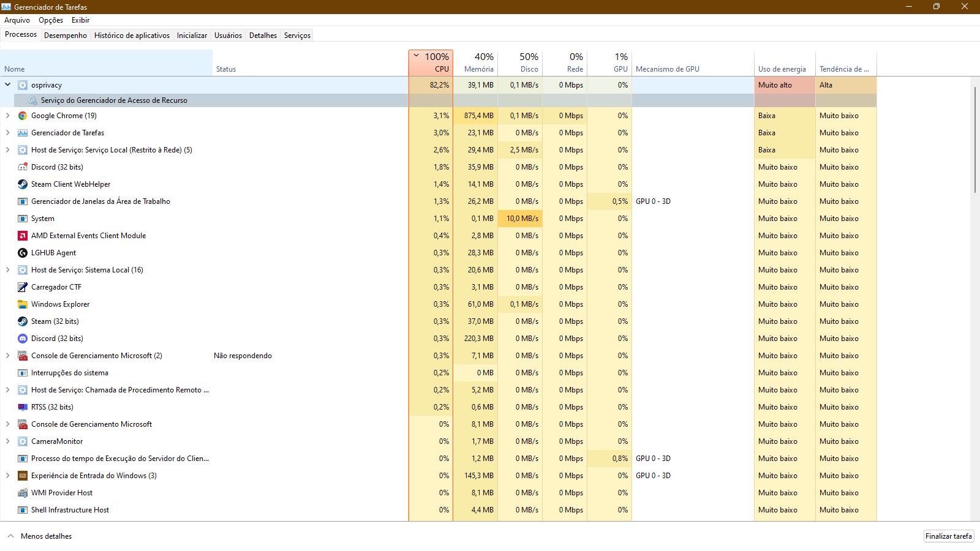The image size is (980, 551).
Task: Expand Experiência de Entrada do Windows (3)
Action: 8,476
